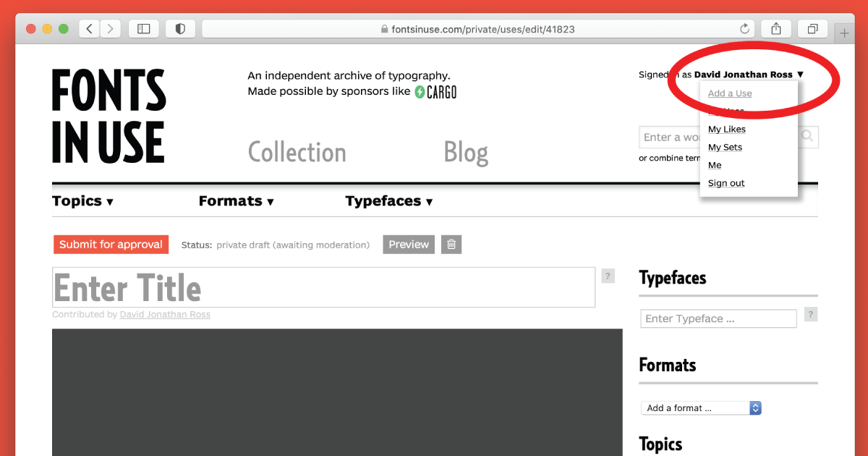The height and width of the screenshot is (456, 868).
Task: Open the Add a format dropdown
Action: coord(701,408)
